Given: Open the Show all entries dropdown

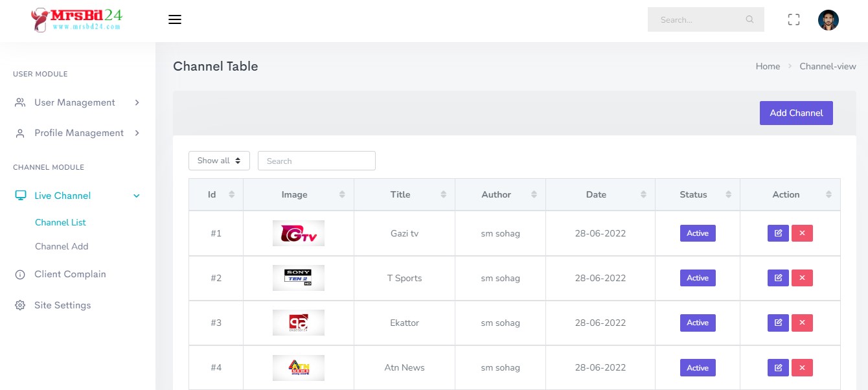Looking at the screenshot, I should pyautogui.click(x=219, y=160).
